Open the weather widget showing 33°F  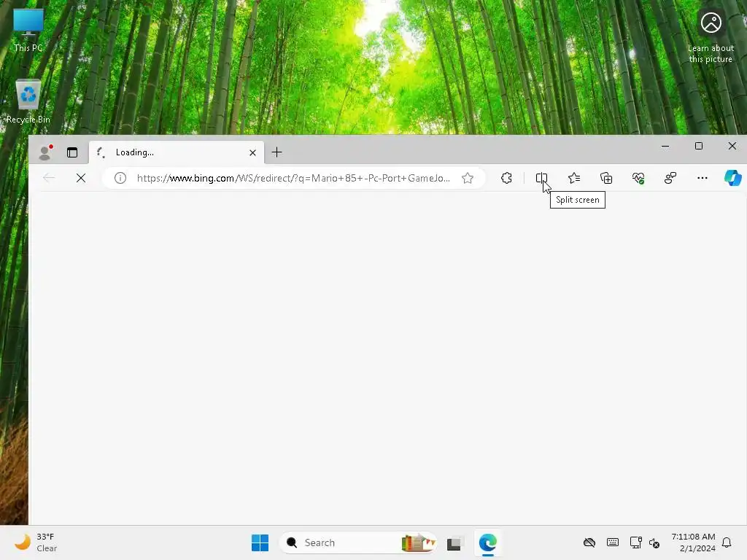[36, 542]
